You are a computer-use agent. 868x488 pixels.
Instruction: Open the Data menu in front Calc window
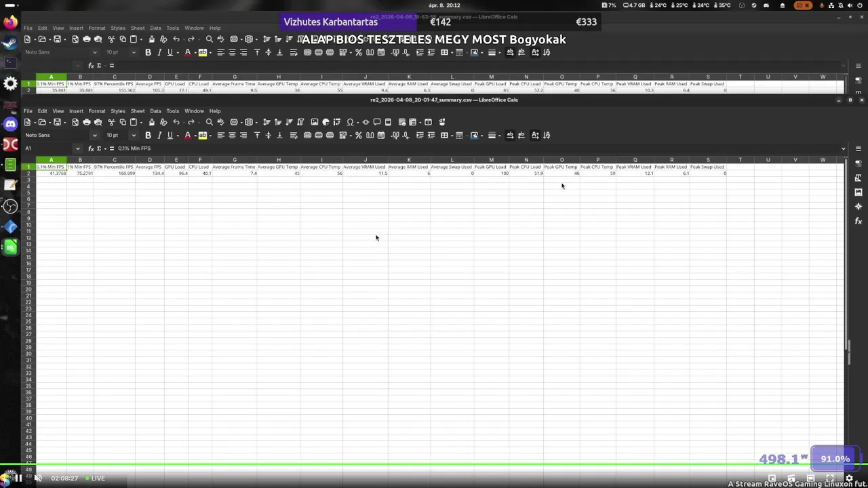pos(155,110)
